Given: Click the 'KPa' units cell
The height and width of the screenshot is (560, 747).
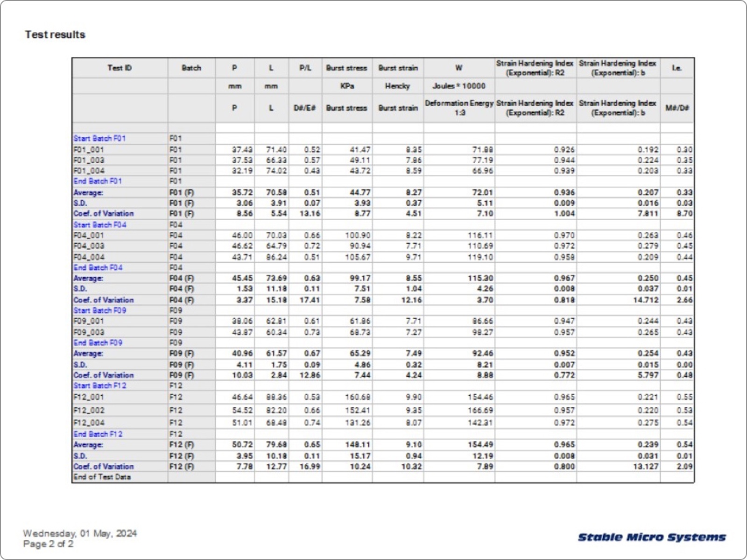Looking at the screenshot, I should pos(347,86).
